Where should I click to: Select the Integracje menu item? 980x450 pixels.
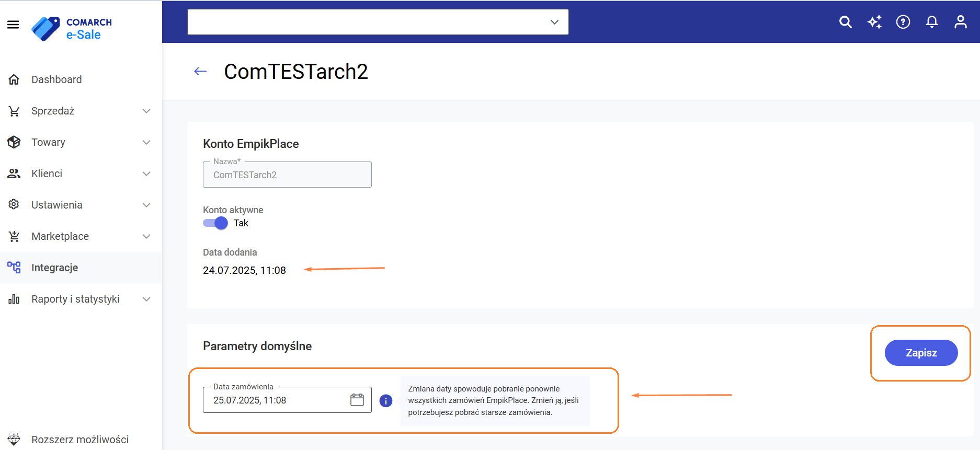click(x=81, y=268)
